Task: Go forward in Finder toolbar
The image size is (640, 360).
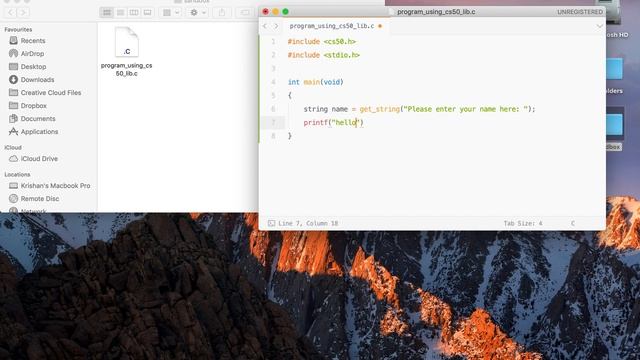Action: pyautogui.click(x=23, y=13)
